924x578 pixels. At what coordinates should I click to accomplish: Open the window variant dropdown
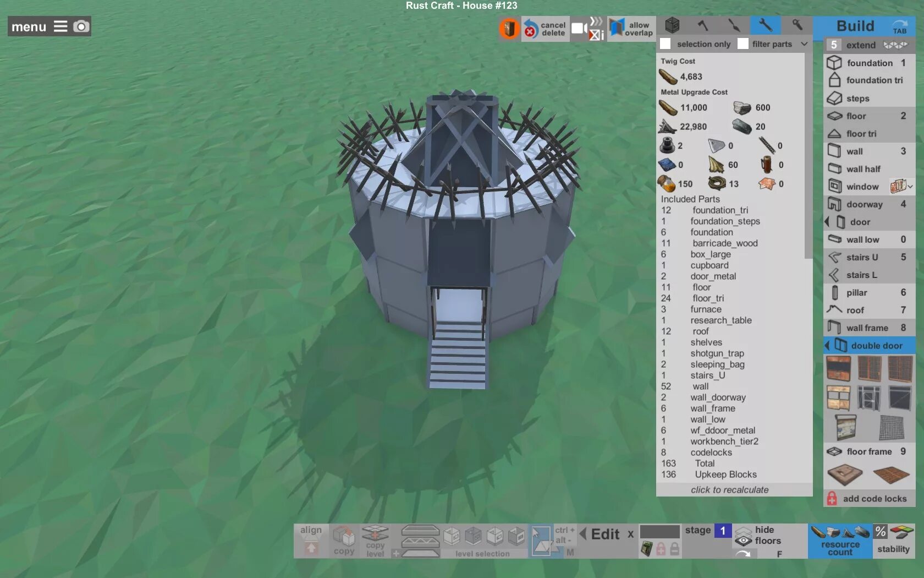902,187
